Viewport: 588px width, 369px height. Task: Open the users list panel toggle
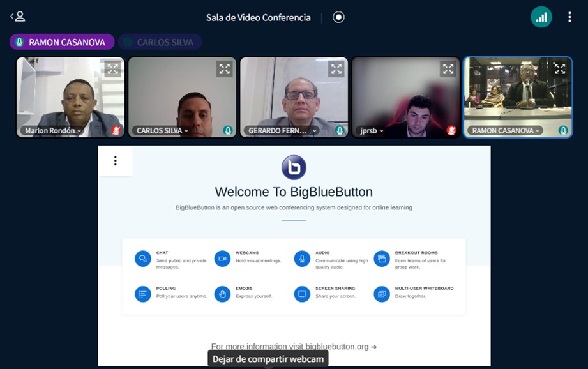(18, 17)
